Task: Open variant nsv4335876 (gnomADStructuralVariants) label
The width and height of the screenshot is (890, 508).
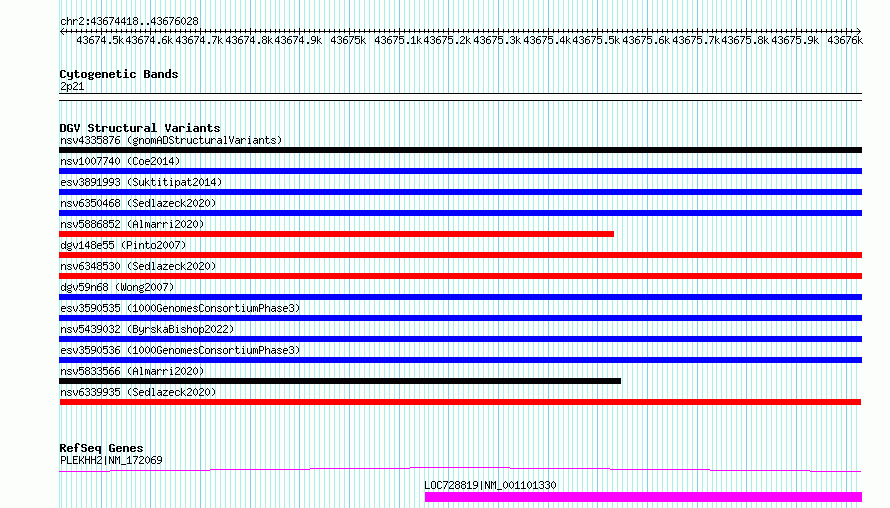Action: tap(171, 140)
